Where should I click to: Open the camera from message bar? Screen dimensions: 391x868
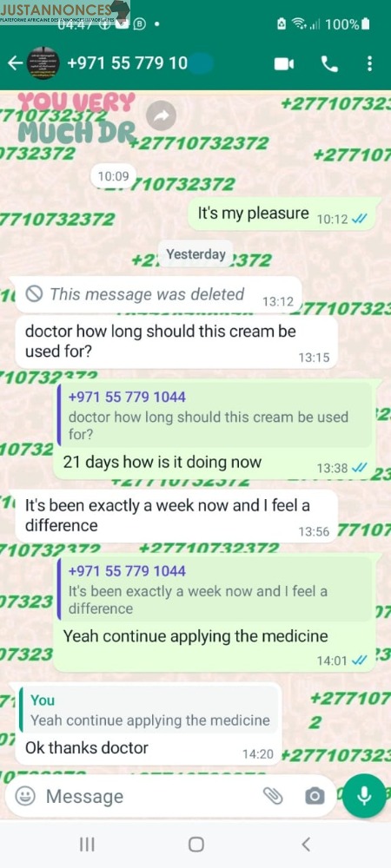coord(314,797)
